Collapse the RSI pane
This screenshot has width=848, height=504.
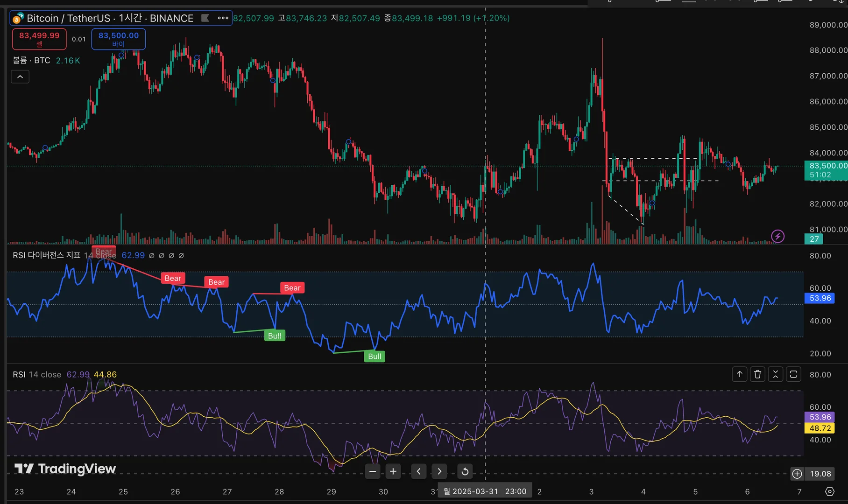point(776,374)
